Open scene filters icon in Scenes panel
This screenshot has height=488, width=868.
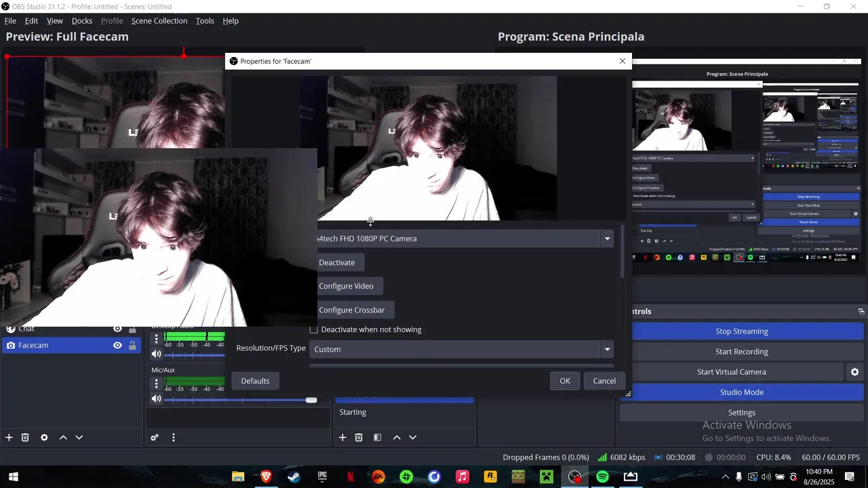click(378, 438)
